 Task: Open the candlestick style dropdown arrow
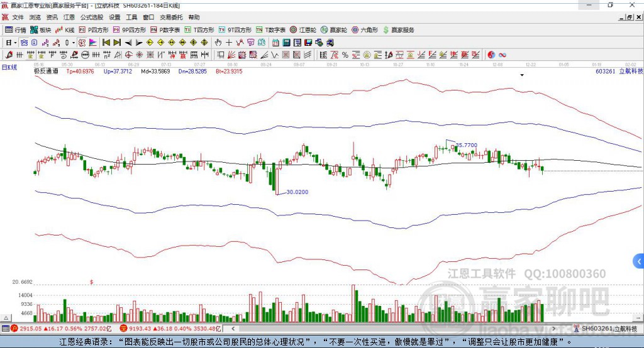(x=74, y=43)
